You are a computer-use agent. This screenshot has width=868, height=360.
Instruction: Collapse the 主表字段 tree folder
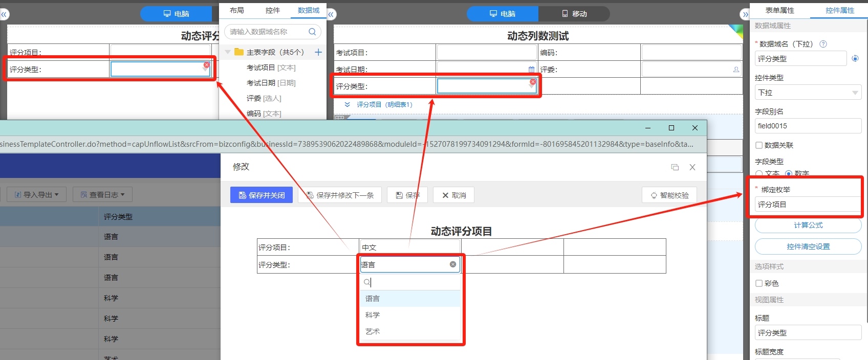228,52
